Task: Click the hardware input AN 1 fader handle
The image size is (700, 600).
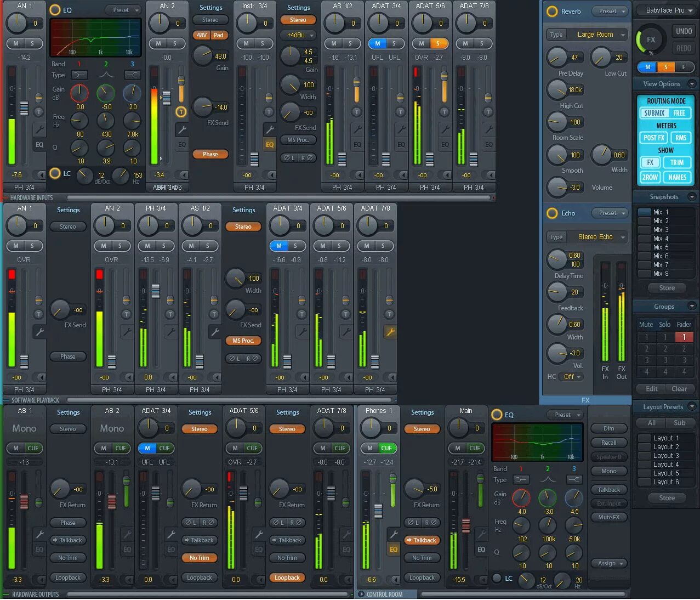Action: pyautogui.click(x=24, y=109)
